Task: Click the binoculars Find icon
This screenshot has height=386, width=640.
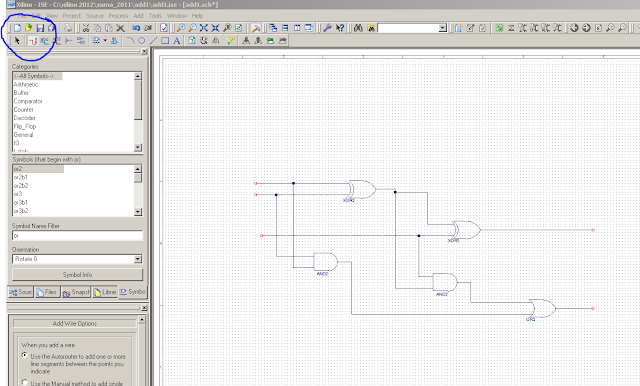Action: [x=358, y=28]
